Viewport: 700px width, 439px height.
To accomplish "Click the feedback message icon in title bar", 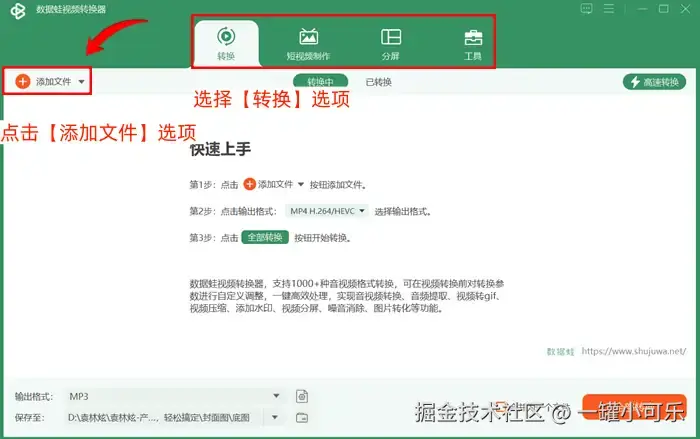I will pyautogui.click(x=586, y=8).
